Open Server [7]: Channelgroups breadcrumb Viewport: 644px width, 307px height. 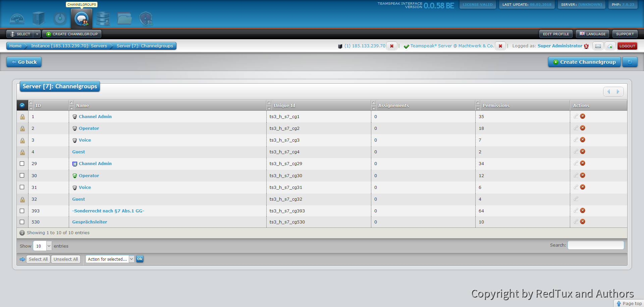point(145,46)
